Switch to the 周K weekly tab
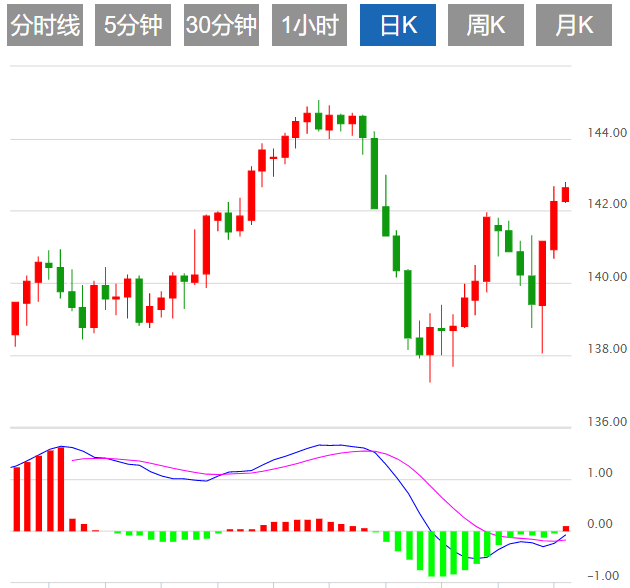 [x=486, y=25]
